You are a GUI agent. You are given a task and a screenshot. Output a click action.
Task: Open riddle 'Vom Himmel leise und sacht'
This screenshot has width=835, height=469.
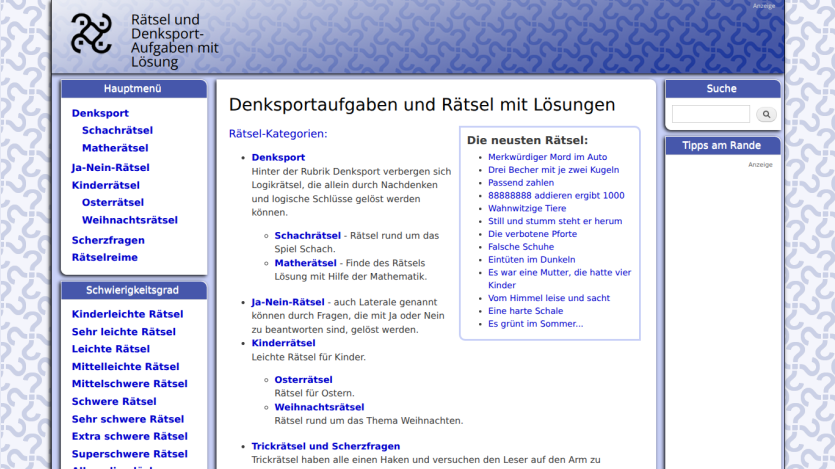[549, 298]
